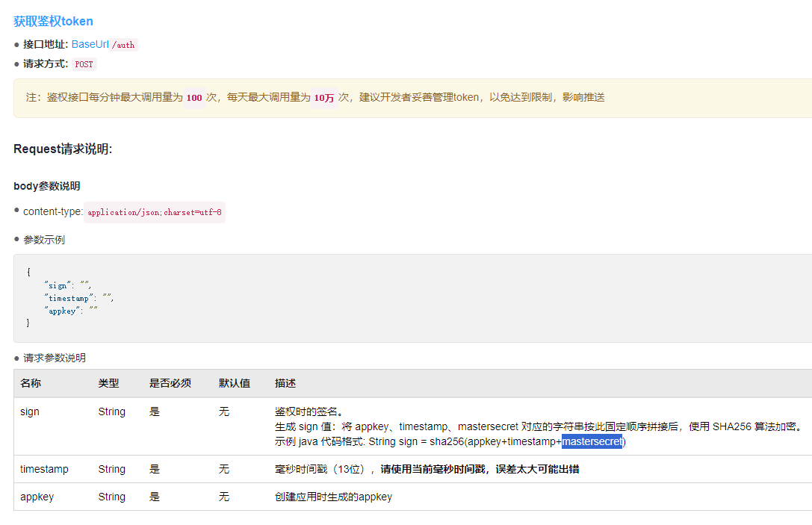Select the application/json;charset=utf-8 content-type code
This screenshot has width=812, height=525.
pyautogui.click(x=155, y=212)
